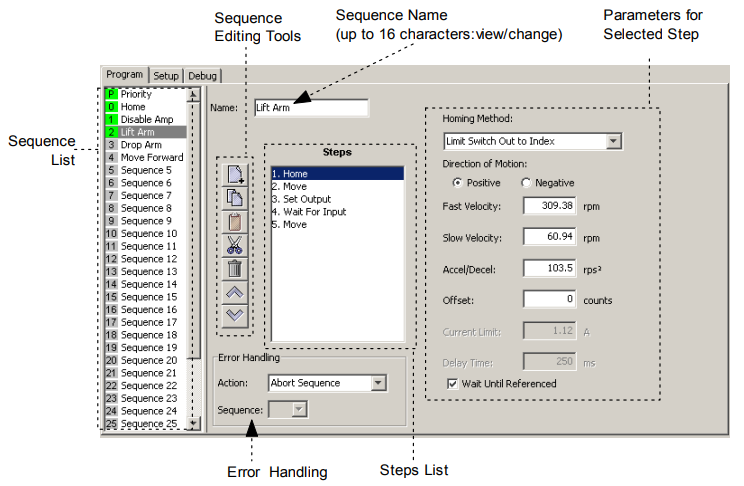This screenshot has width=744, height=486.
Task: Click the Delete trash can icon
Action: [x=235, y=269]
